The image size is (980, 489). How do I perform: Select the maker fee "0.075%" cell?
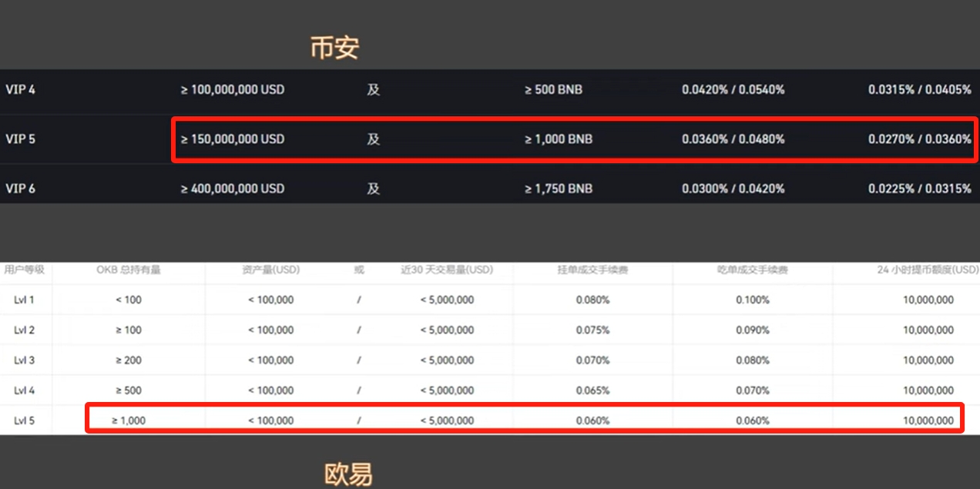point(592,330)
